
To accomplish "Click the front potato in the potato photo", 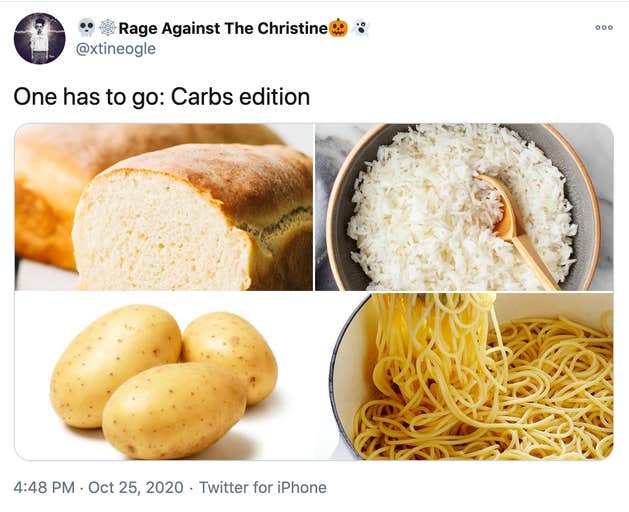I will (174, 410).
